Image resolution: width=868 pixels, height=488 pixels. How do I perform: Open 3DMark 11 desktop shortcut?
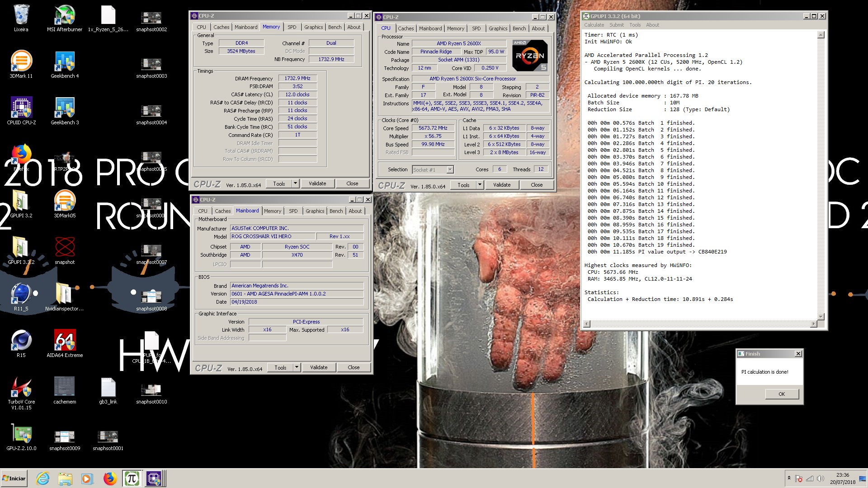pyautogui.click(x=21, y=65)
